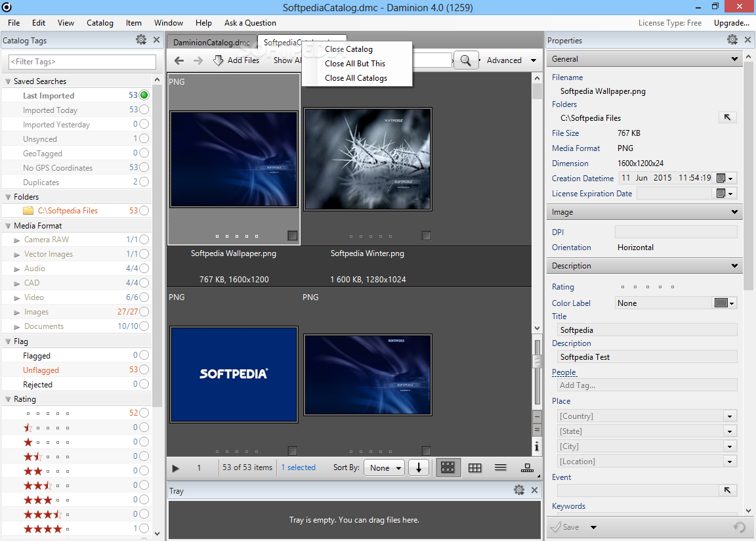This screenshot has height=541, width=756.
Task: Collapse the Image properties section
Action: 734,211
